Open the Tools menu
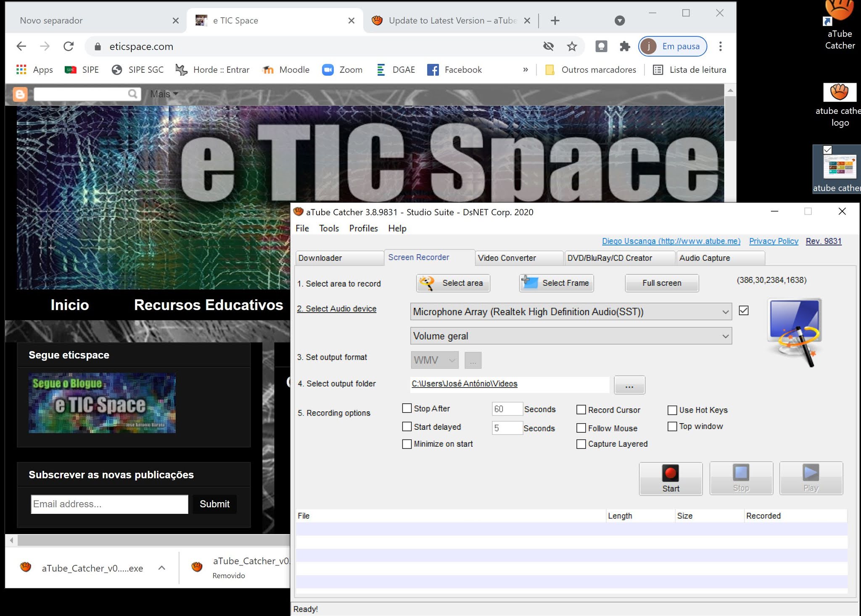This screenshot has height=616, width=861. (329, 228)
